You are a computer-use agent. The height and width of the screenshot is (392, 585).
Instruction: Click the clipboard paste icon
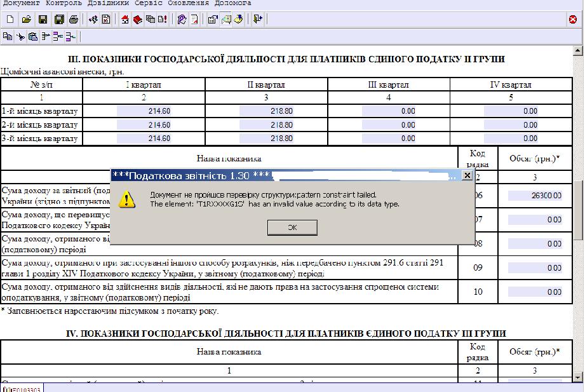[x=32, y=37]
